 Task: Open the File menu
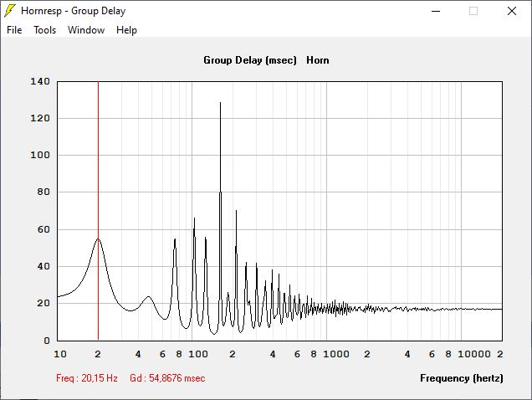[x=14, y=30]
